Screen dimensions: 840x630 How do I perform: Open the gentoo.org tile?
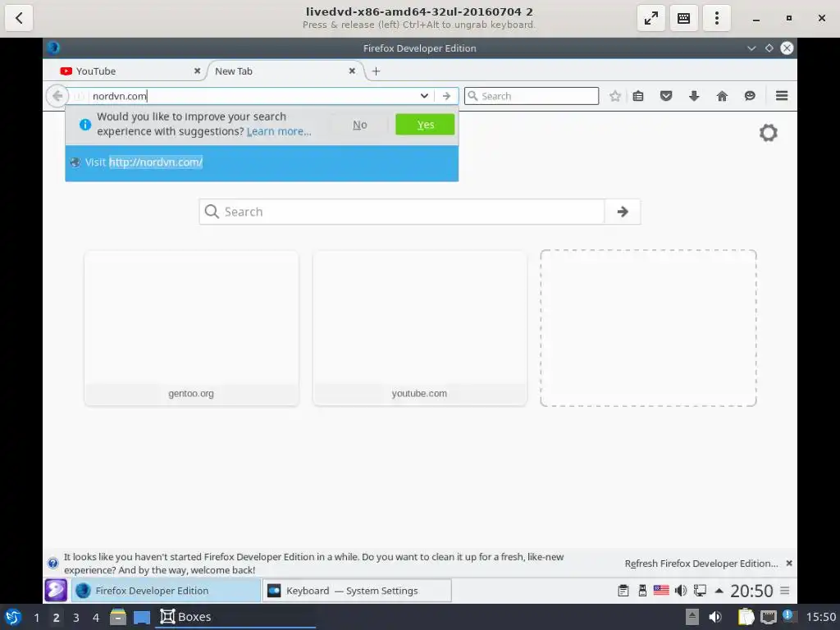point(191,328)
